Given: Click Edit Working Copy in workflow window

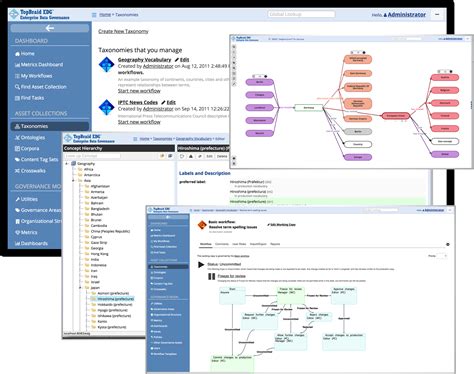Looking at the screenshot, I should [281, 225].
